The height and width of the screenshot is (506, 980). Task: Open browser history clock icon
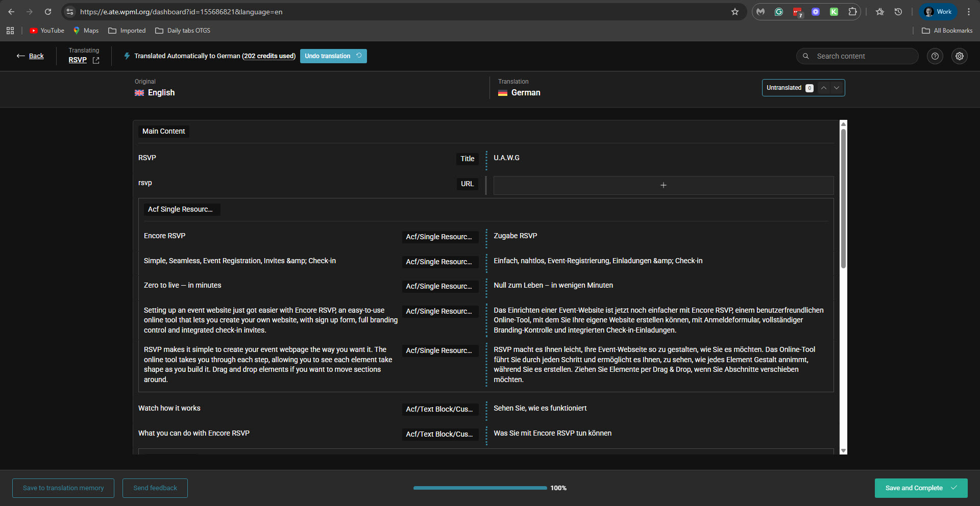pos(898,12)
